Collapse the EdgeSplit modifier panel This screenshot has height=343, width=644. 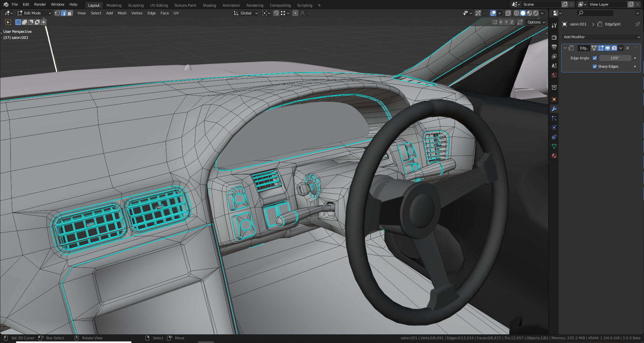(x=565, y=48)
